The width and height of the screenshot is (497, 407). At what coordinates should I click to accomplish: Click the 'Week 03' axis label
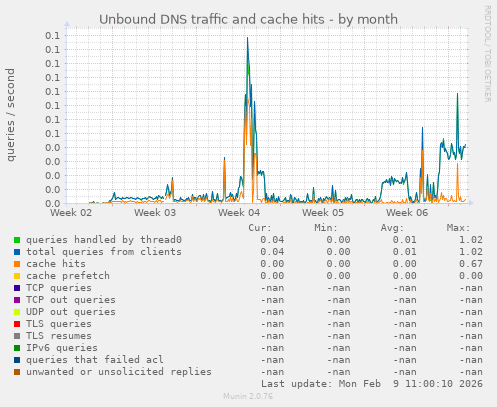(155, 213)
